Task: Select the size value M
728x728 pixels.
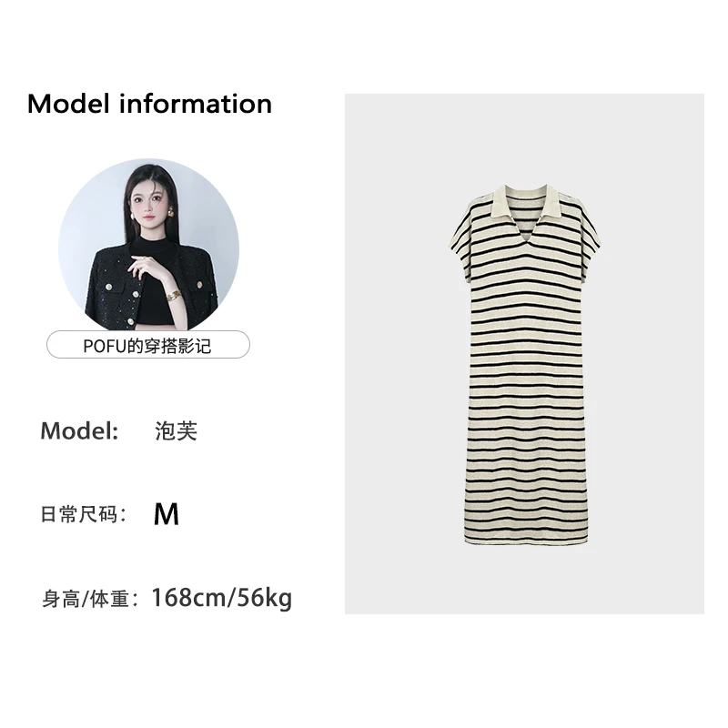Action: 167,514
